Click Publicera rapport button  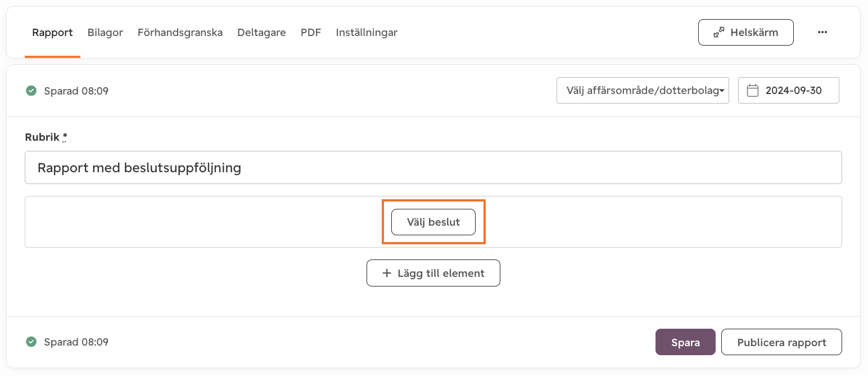781,342
